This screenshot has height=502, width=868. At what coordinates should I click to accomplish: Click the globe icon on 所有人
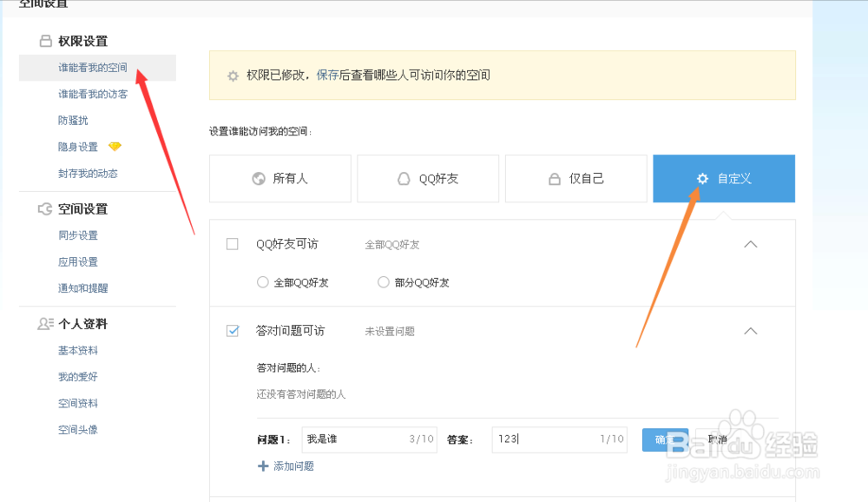pyautogui.click(x=258, y=179)
